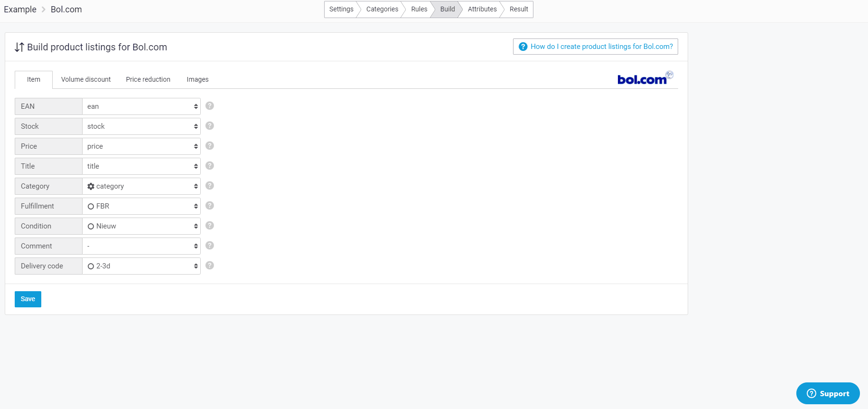Go to the Attributes step
This screenshot has height=409, width=868.
tap(482, 9)
